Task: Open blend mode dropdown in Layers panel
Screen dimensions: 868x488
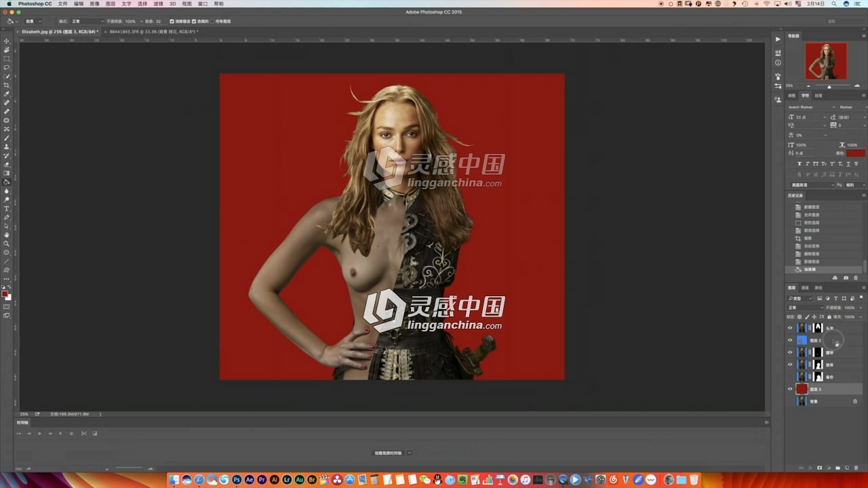Action: click(804, 308)
